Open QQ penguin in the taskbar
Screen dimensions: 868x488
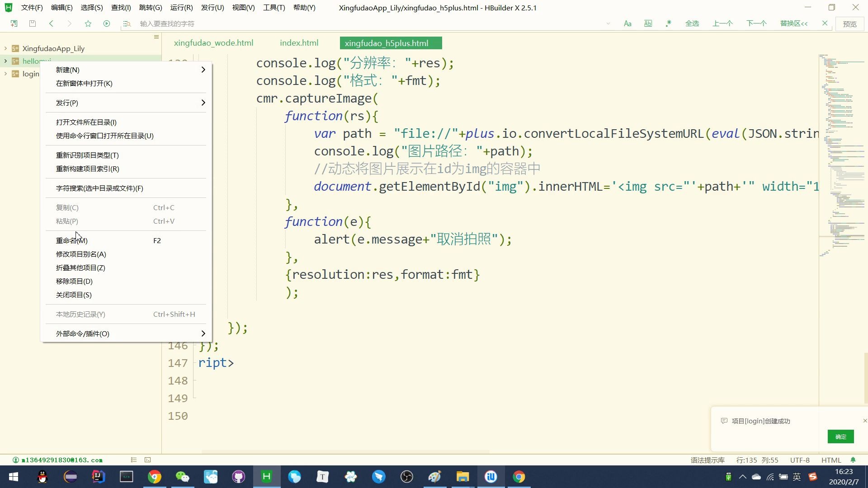tap(42, 477)
